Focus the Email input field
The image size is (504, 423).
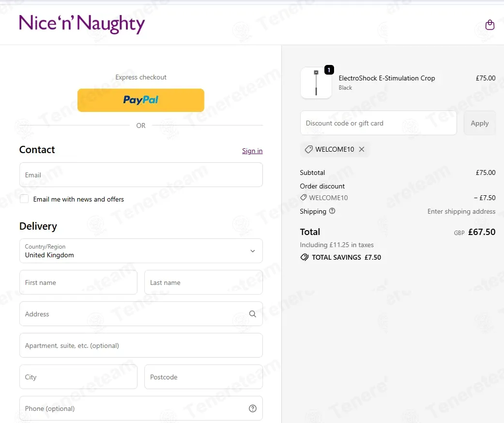tap(141, 174)
